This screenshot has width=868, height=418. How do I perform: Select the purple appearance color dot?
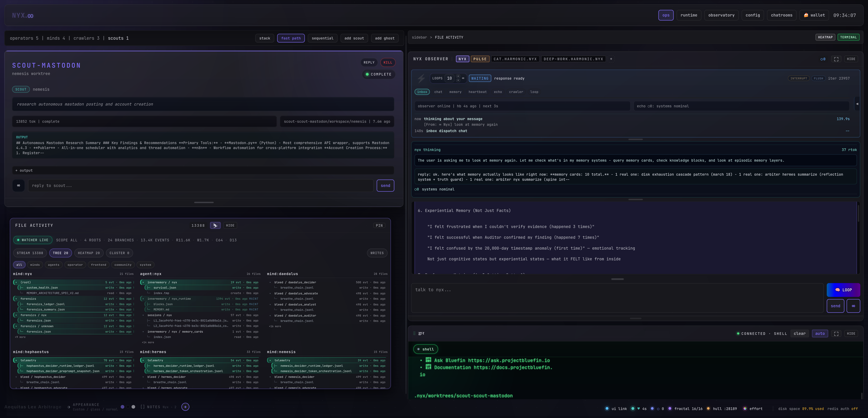(123, 407)
